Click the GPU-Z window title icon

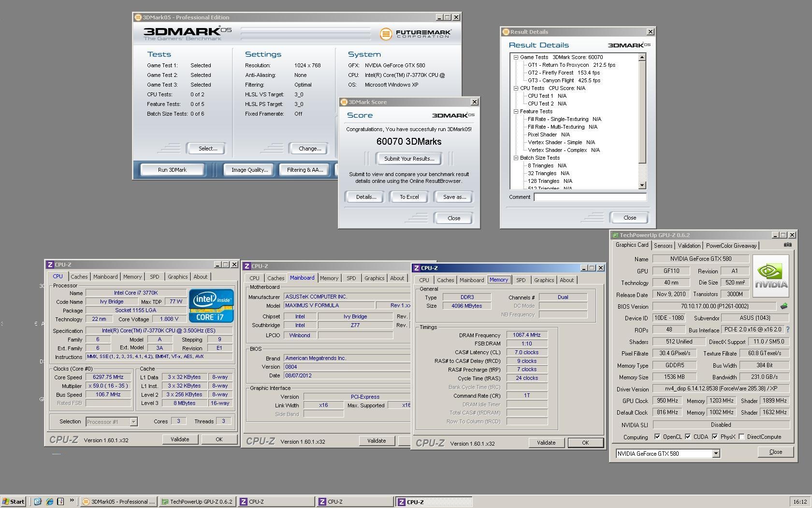615,235
